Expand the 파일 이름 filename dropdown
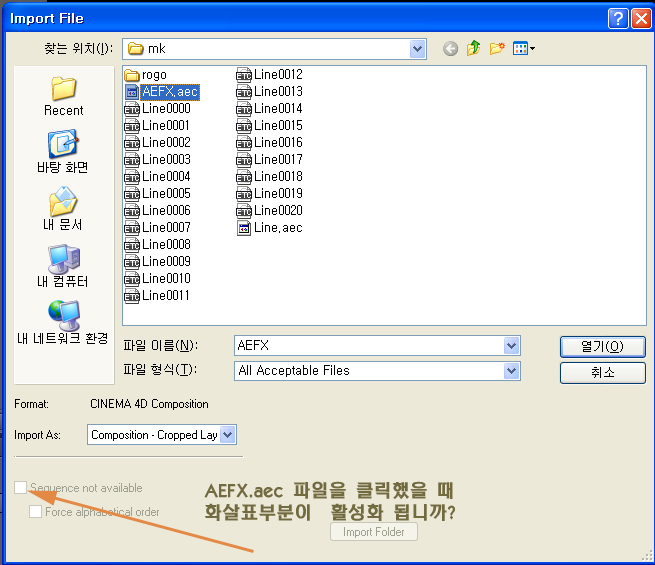The image size is (655, 565). click(512, 346)
